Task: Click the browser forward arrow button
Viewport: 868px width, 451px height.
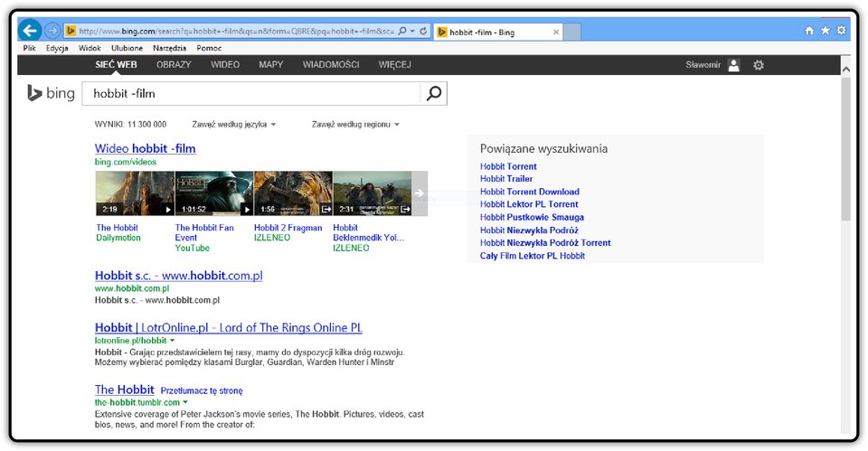Action: coord(52,31)
